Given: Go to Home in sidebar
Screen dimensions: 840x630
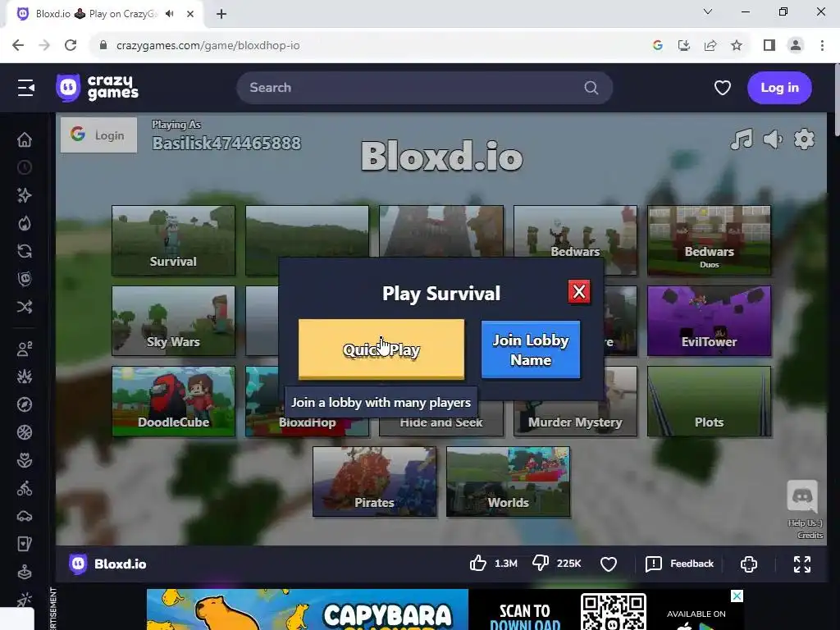Looking at the screenshot, I should coord(25,139).
